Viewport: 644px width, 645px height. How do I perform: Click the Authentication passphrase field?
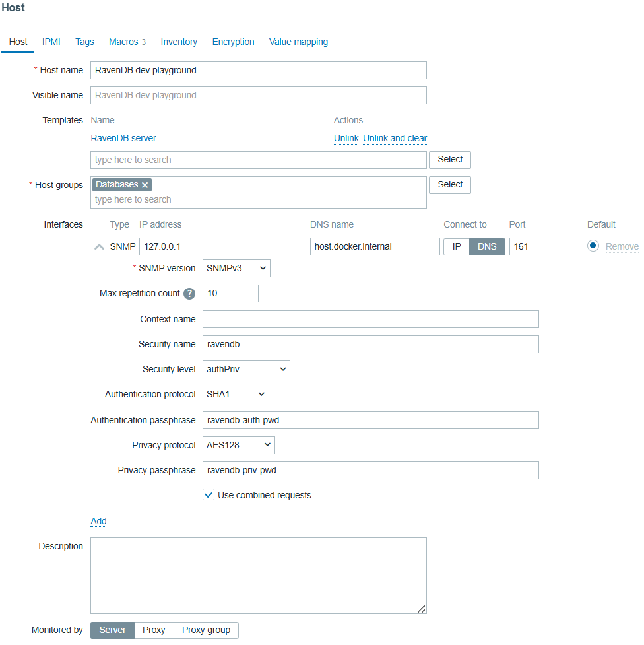(x=371, y=421)
